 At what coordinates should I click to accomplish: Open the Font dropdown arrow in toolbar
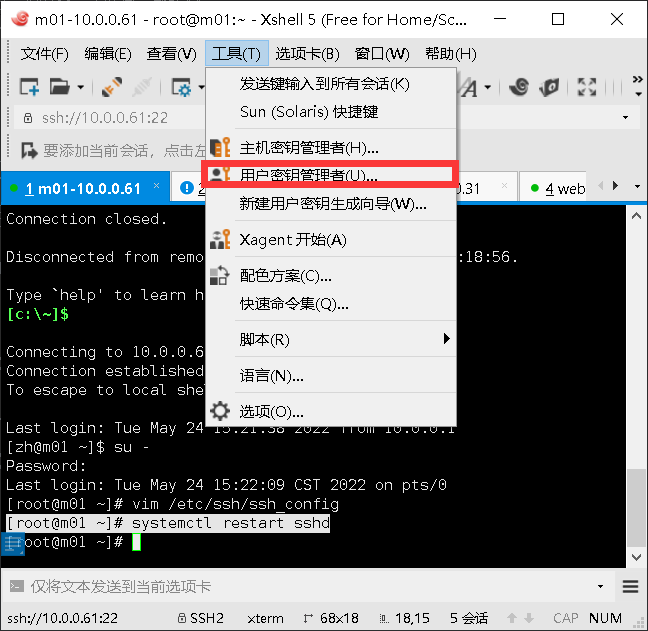point(488,87)
